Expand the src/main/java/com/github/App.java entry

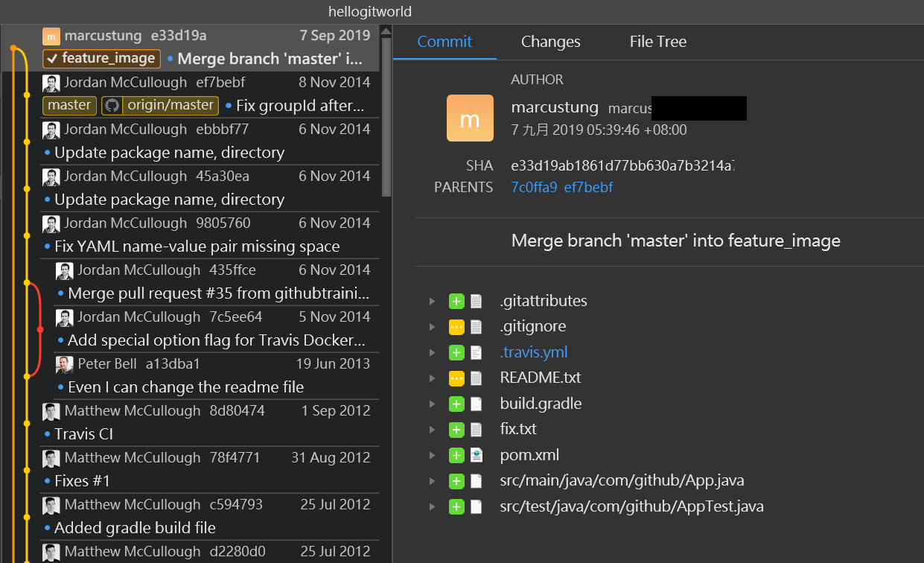[x=433, y=480]
